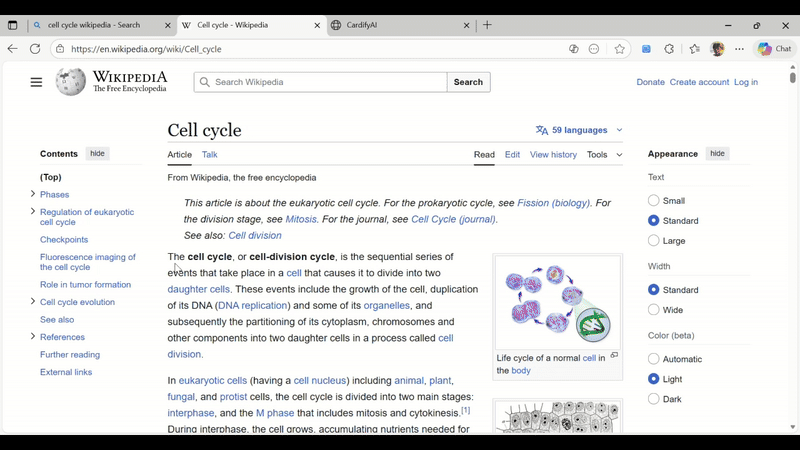Viewport: 800px width, 450px height.
Task: Hide the Contents sidebar
Action: [97, 154]
